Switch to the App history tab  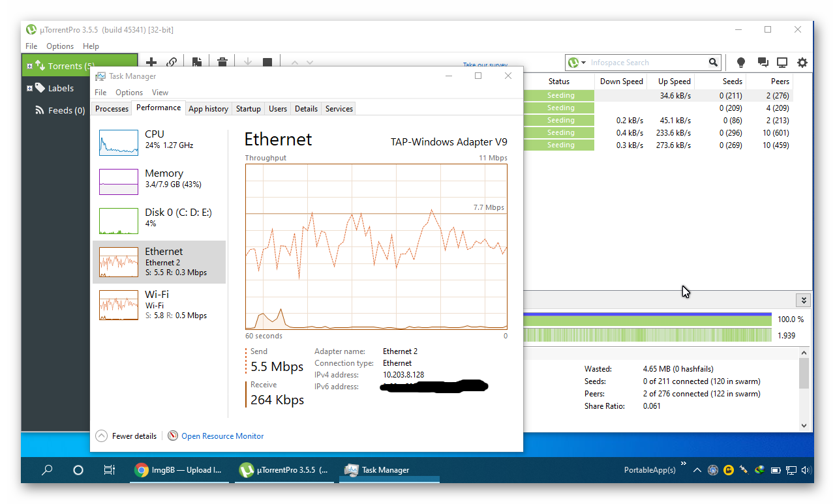click(x=209, y=109)
